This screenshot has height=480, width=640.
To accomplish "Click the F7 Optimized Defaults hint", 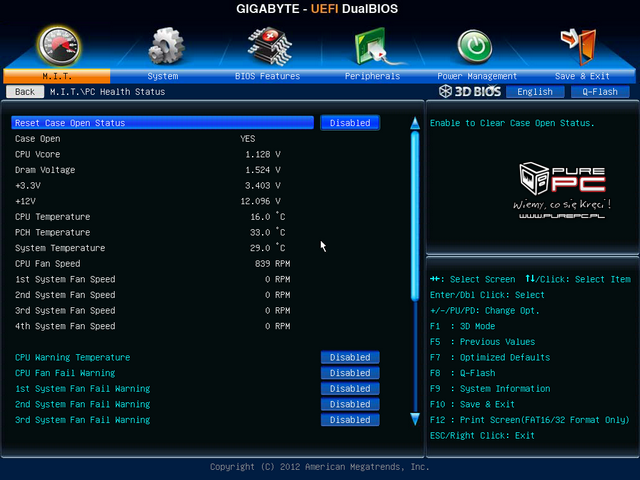I will [490, 357].
